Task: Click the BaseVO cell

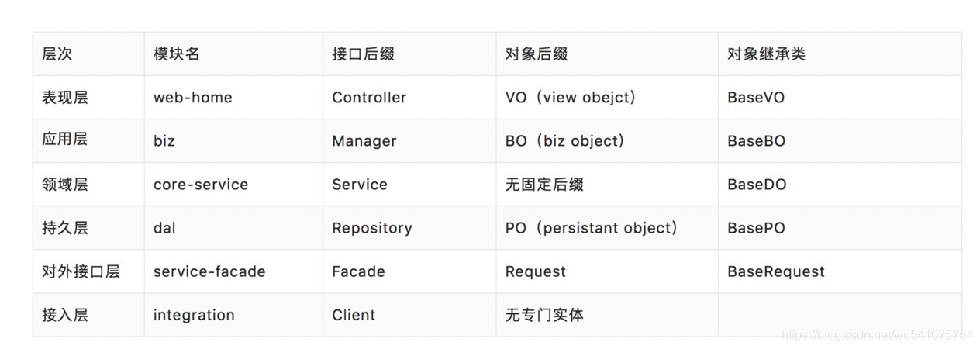Action: pyautogui.click(x=840, y=98)
